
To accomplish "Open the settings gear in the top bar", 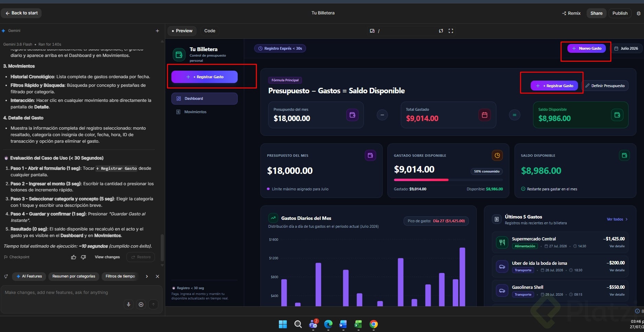I will coord(639,13).
